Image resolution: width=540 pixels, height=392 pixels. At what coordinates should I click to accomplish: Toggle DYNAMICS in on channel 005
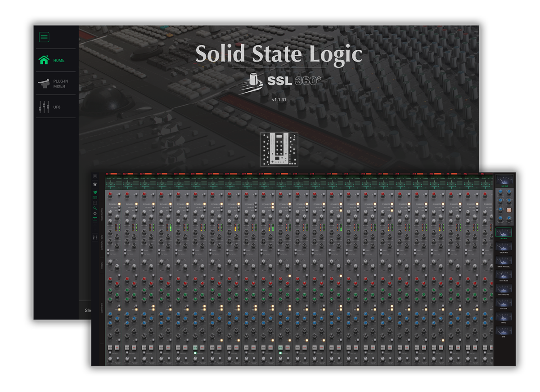(x=187, y=204)
